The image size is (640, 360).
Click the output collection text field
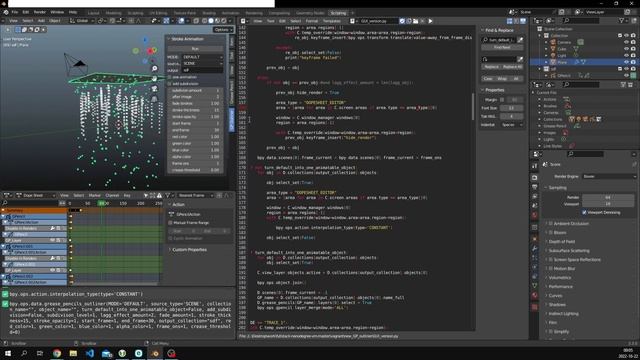click(x=202, y=70)
